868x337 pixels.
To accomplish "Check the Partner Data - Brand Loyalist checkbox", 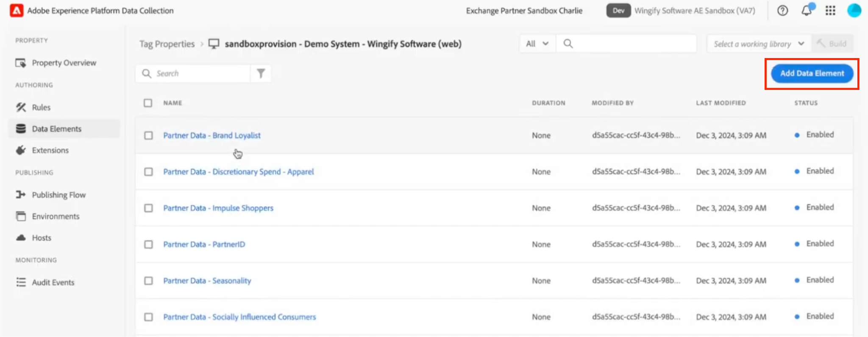I will [148, 136].
